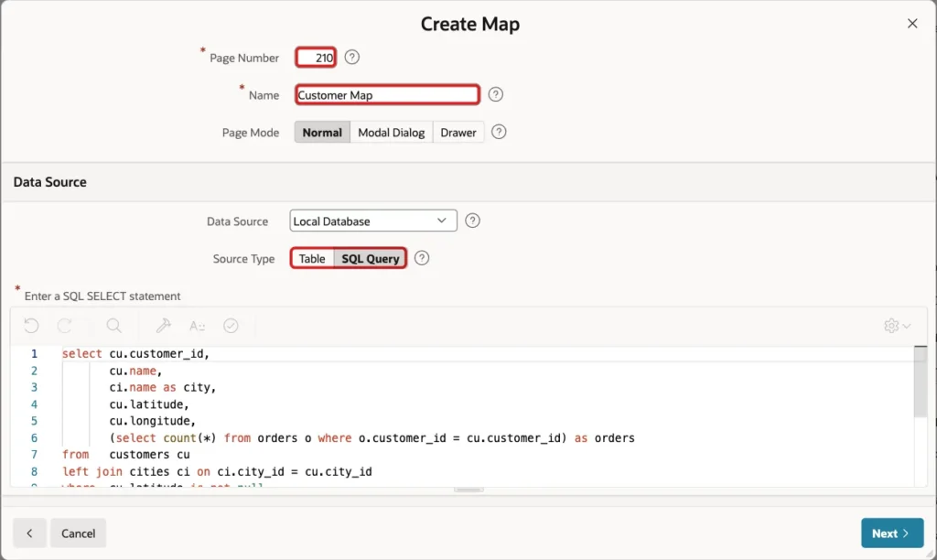
Task: Click the 'cu.longitude,' code line
Action: pos(153,421)
